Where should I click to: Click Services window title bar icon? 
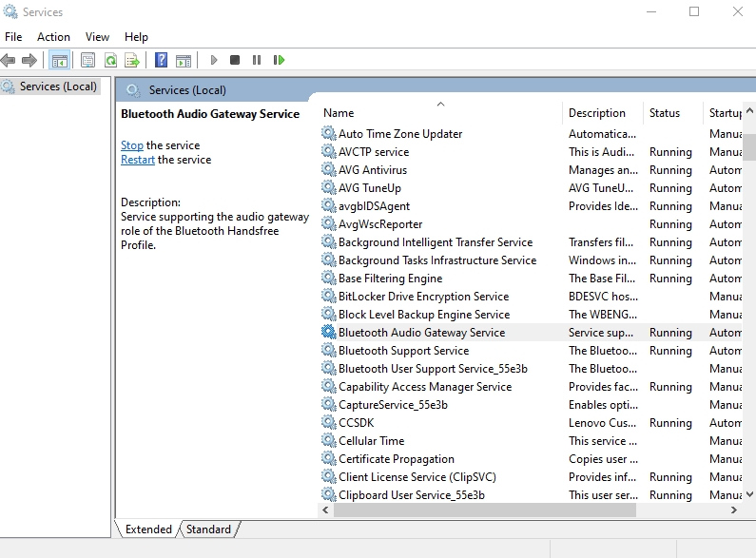point(10,11)
